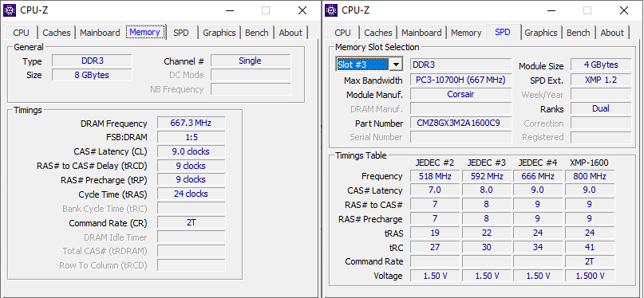Minimize the left CPU-Z window
Screen dimensions: 644x298
click(x=229, y=10)
